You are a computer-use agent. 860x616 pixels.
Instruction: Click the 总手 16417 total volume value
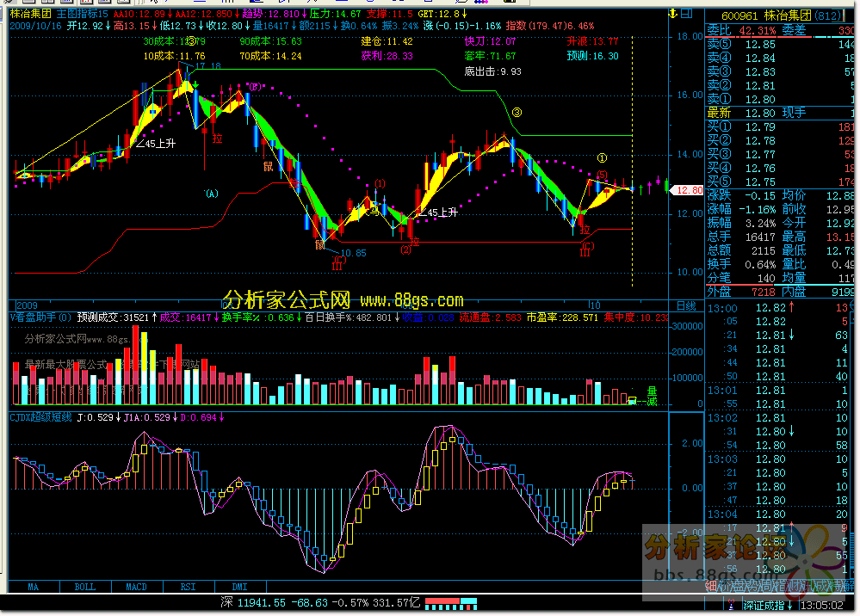760,237
